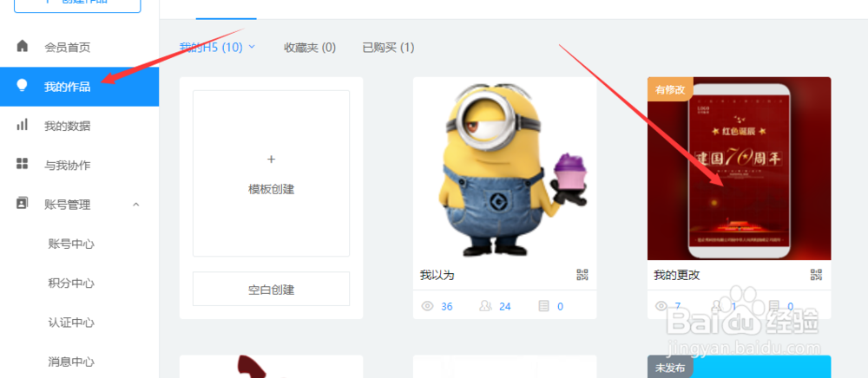
Task: Open 积分中心 in the sidebar
Action: (x=71, y=283)
